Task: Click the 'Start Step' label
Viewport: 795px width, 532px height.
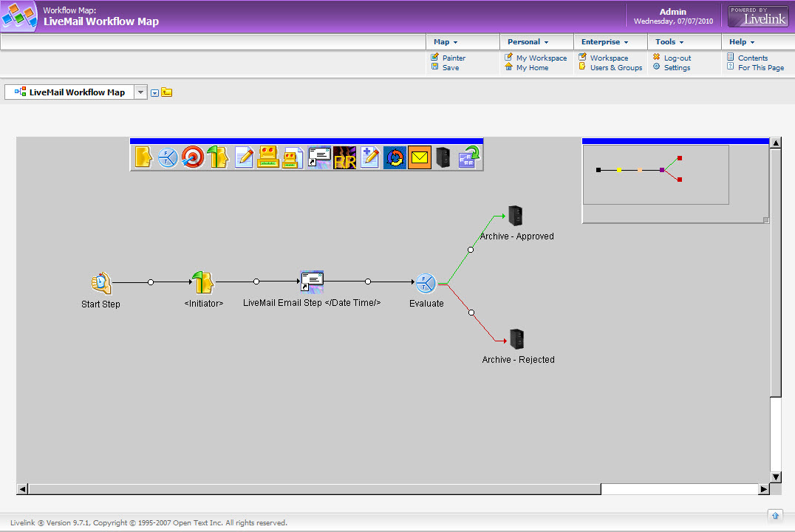Action: click(100, 304)
